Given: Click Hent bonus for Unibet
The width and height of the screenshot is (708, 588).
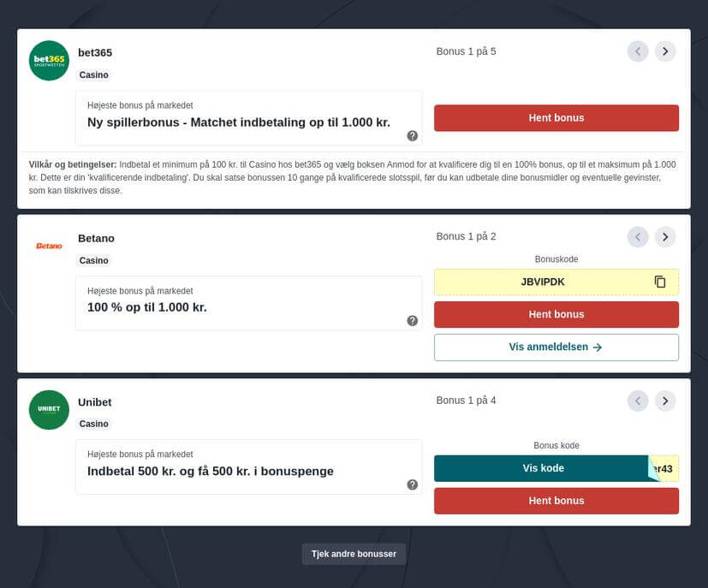Looking at the screenshot, I should tap(556, 501).
